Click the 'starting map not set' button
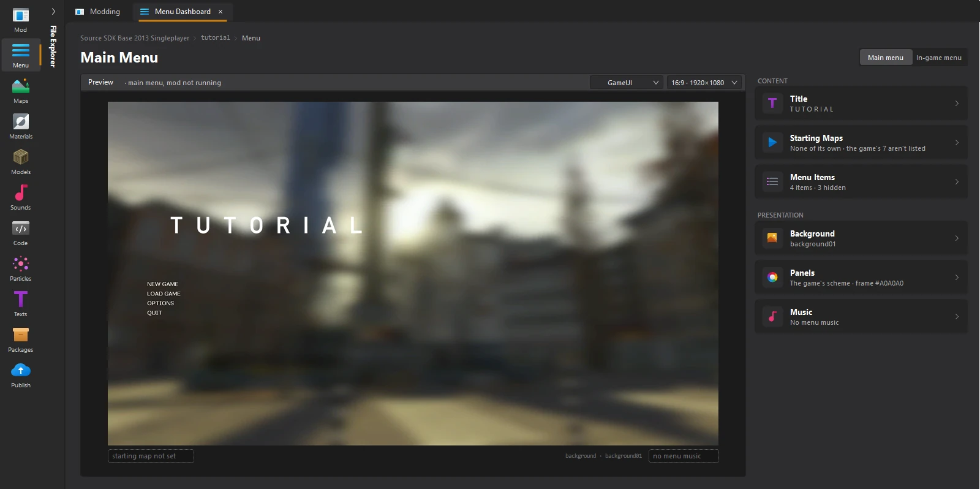 pos(151,456)
